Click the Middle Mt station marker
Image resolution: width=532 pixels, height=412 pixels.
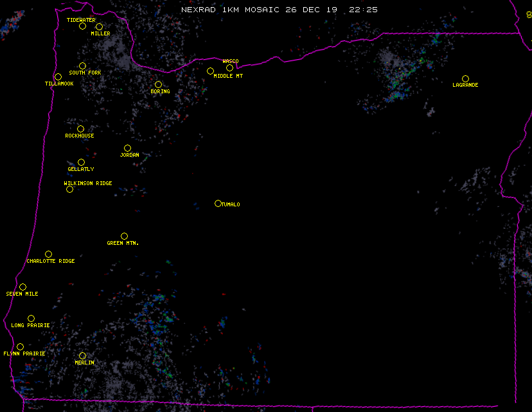point(210,71)
